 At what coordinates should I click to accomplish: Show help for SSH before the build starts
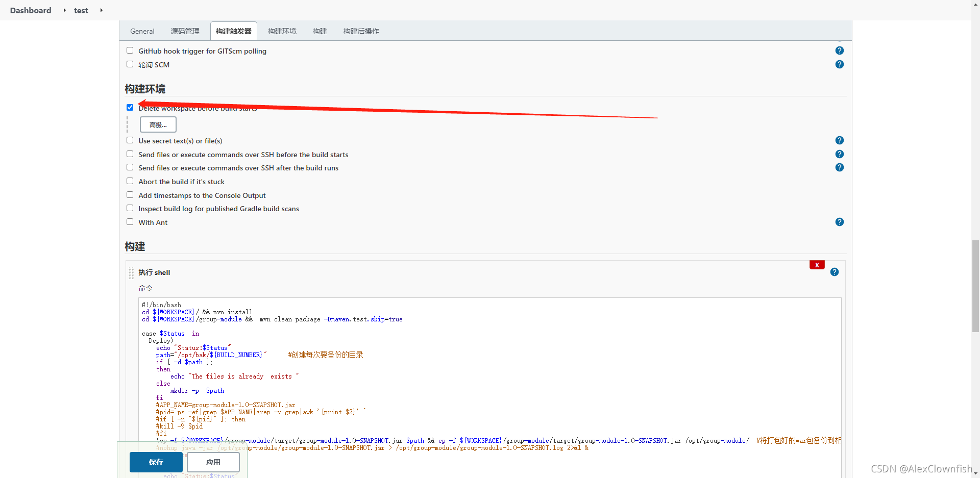[x=839, y=154]
